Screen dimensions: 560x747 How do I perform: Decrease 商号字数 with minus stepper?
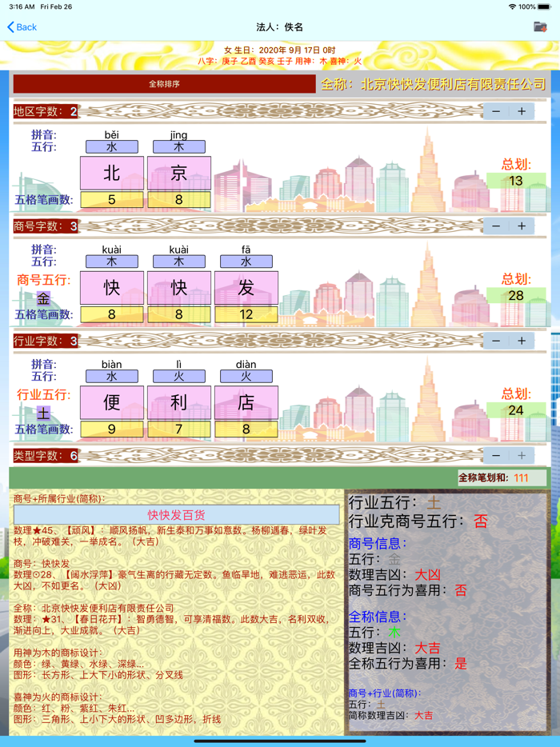pyautogui.click(x=496, y=226)
